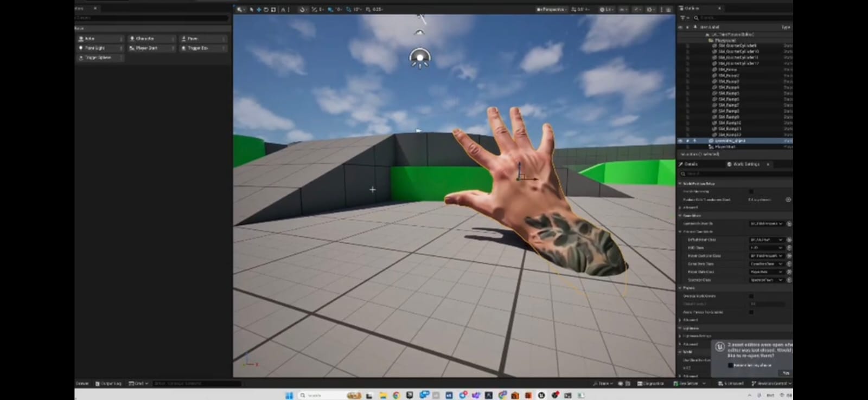
Task: Collapse the Game Mode section
Action: click(x=680, y=215)
